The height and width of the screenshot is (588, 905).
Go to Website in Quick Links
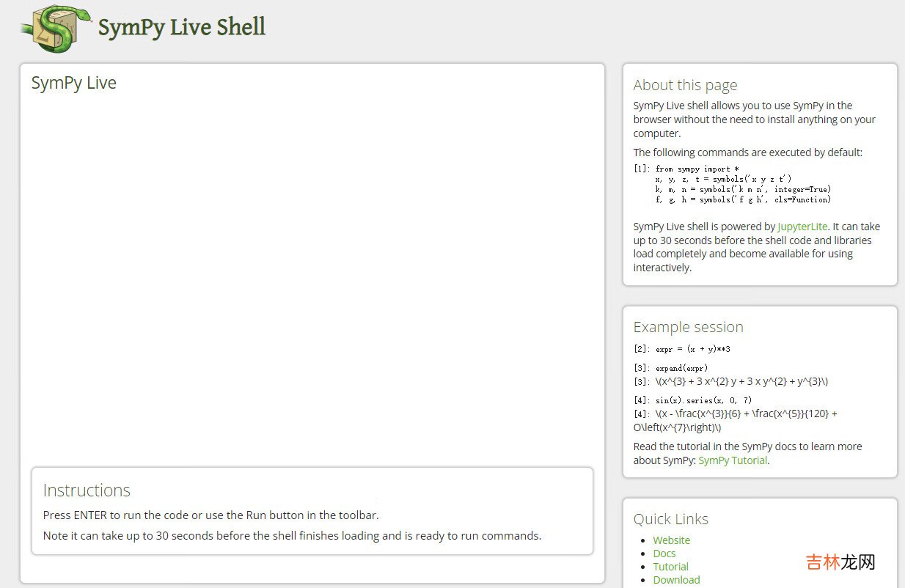(x=671, y=540)
